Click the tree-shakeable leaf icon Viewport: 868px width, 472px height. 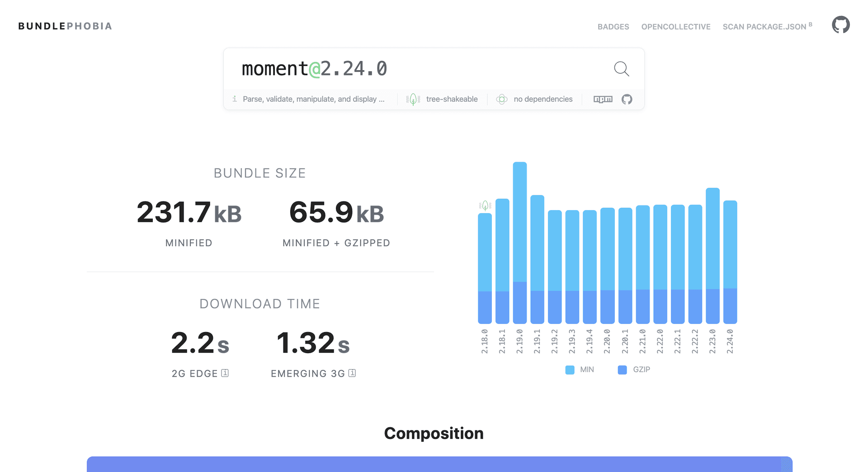(413, 99)
